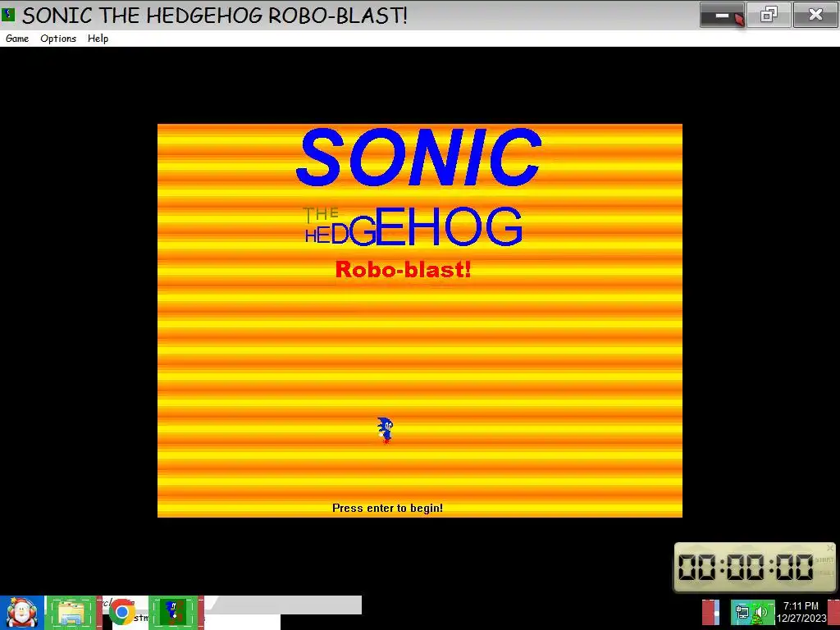Restore down the game window
The height and width of the screenshot is (630, 840).
tap(769, 15)
